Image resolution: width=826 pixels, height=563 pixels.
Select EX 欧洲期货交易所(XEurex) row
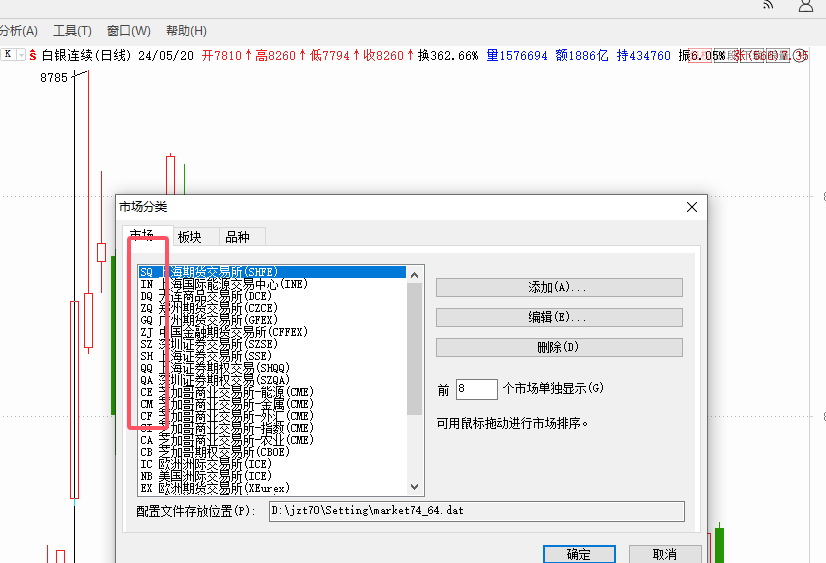click(272, 488)
